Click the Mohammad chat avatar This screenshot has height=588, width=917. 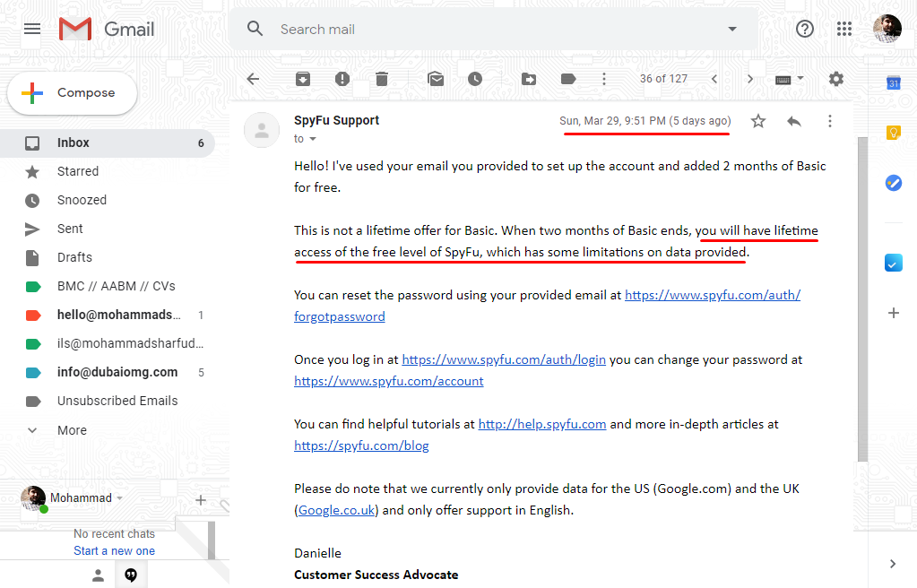tap(33, 498)
